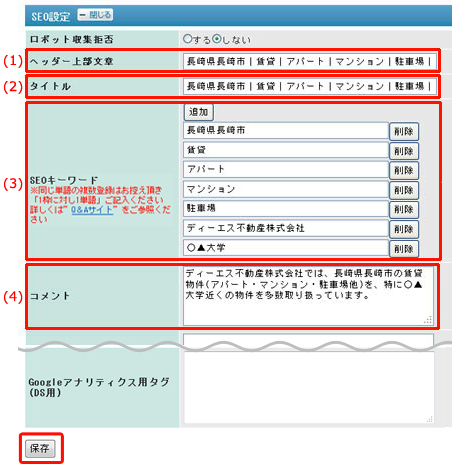Delete the ディーエス不動産株式会社 keyword
Image resolution: width=452 pixels, height=470 pixels.
pos(404,229)
